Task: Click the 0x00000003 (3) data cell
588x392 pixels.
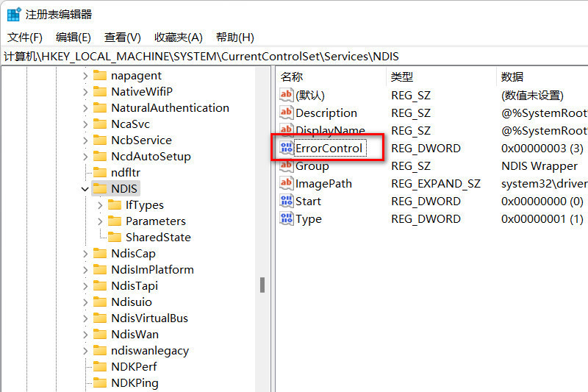Action: (542, 148)
